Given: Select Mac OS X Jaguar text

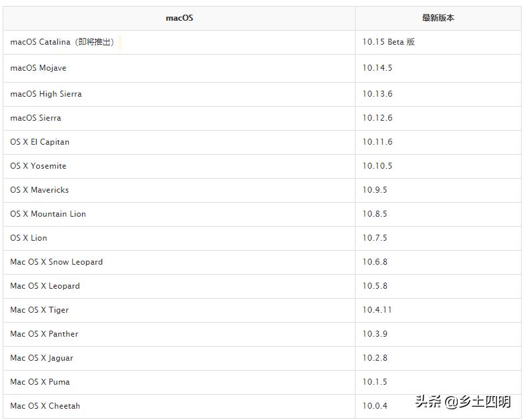Looking at the screenshot, I should (x=41, y=358).
